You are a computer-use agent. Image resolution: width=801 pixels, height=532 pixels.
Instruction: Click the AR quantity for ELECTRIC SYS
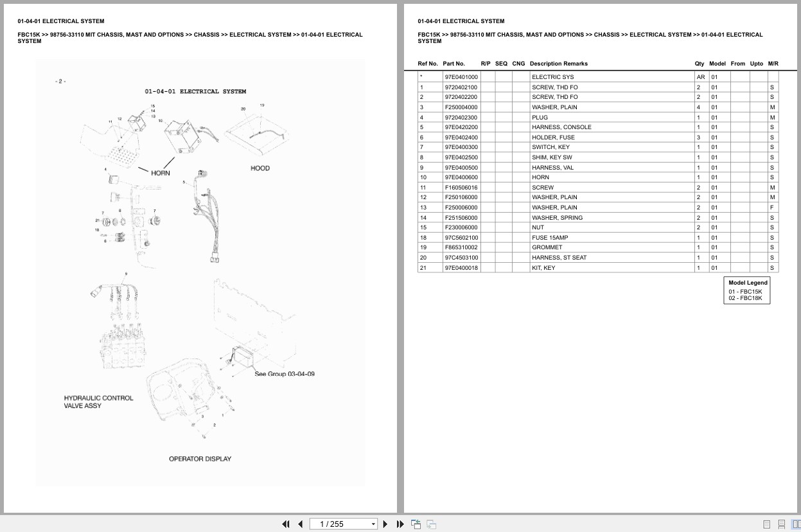[x=701, y=77]
